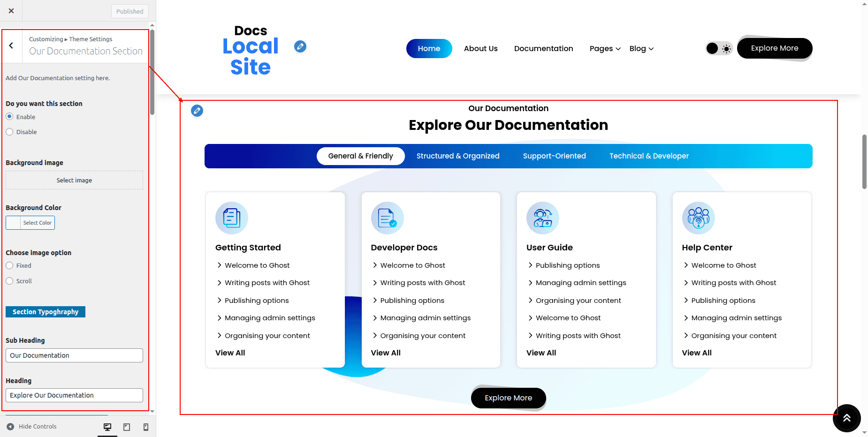Switch to Technical & Developer tab
Viewport: 868px width, 437px height.
pyautogui.click(x=648, y=156)
